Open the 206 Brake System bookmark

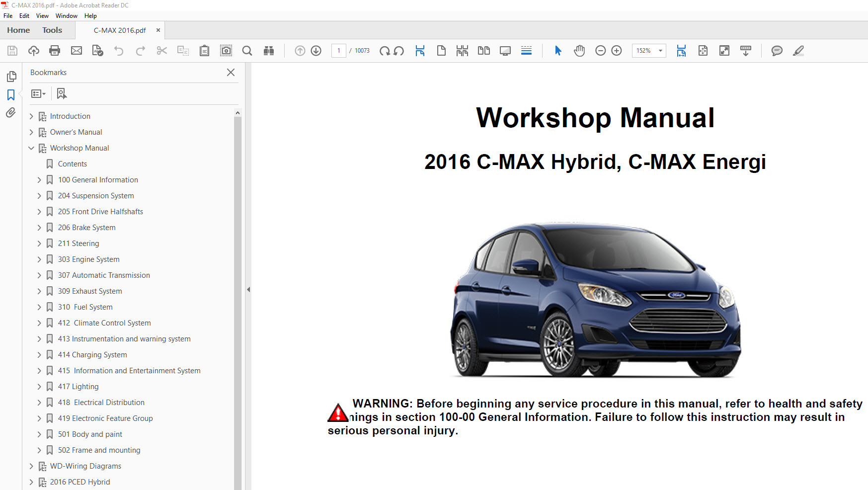pos(86,228)
